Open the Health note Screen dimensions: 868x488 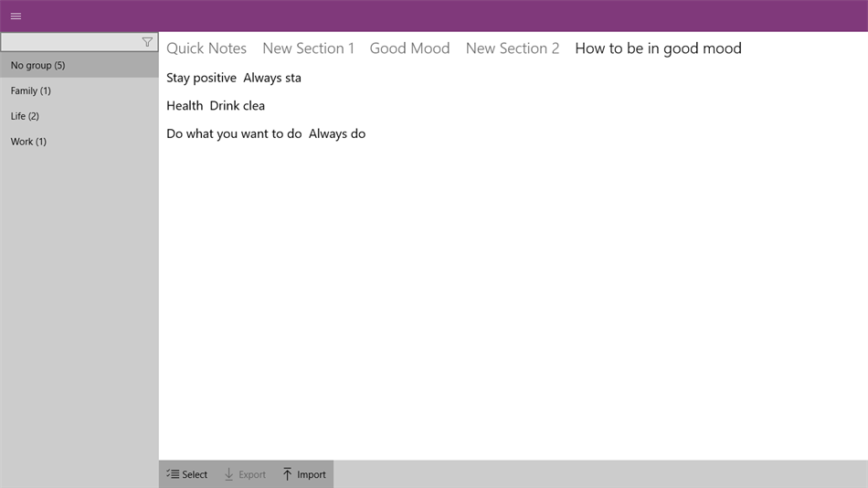click(x=216, y=106)
